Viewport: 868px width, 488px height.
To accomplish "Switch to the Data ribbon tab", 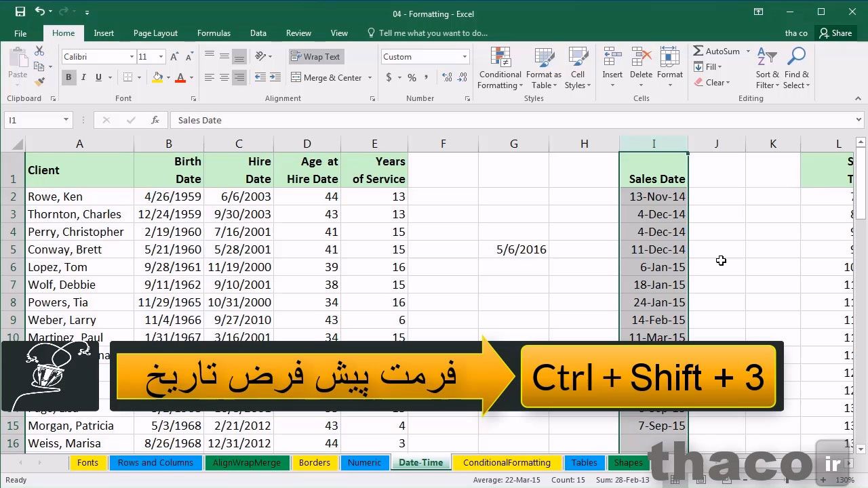I will click(258, 33).
